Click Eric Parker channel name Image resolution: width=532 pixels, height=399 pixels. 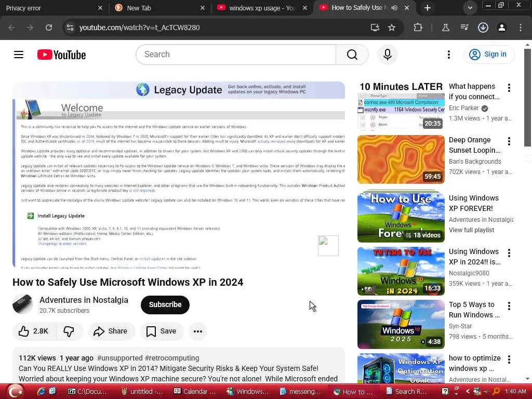463,108
